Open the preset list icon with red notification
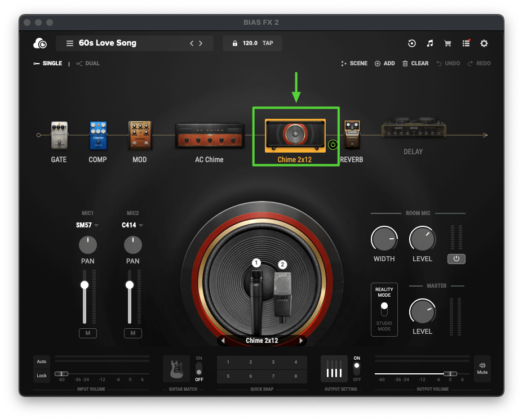Screen dimensions: 523x420 [x=466, y=43]
